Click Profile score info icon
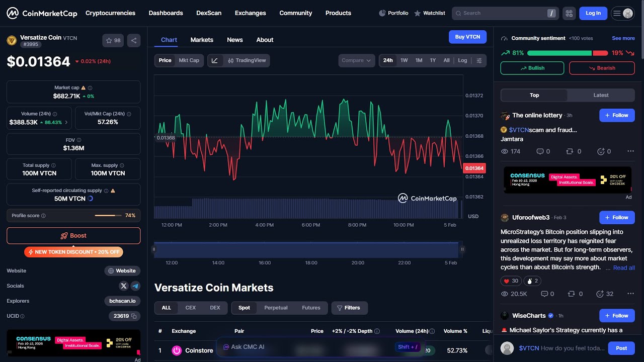The width and height of the screenshot is (644, 362). pyautogui.click(x=43, y=216)
